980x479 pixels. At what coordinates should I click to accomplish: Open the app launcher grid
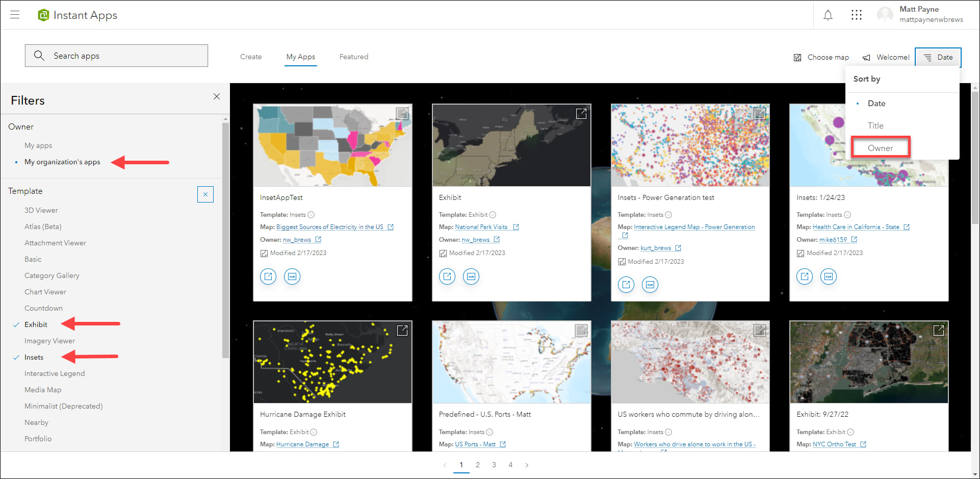click(857, 15)
